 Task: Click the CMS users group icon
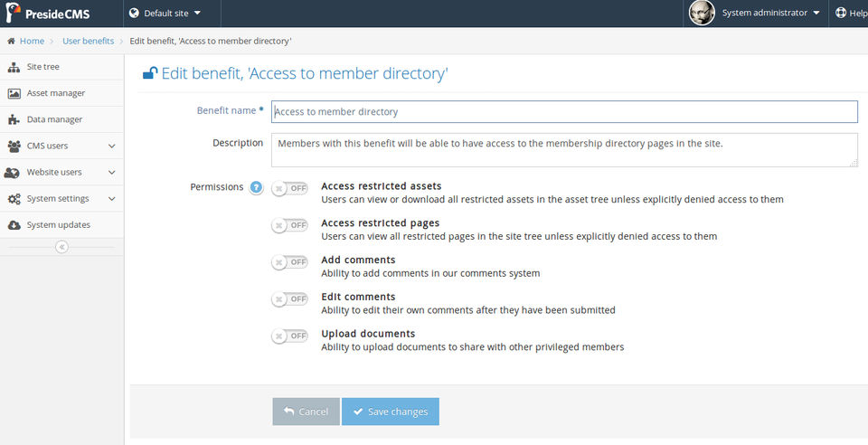[x=14, y=147]
